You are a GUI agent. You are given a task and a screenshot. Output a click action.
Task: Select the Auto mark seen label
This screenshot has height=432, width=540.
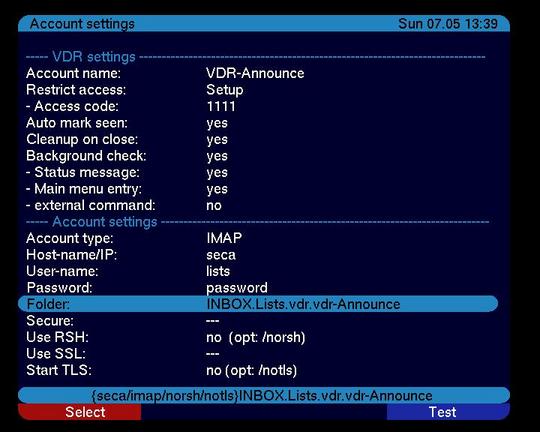click(x=77, y=123)
